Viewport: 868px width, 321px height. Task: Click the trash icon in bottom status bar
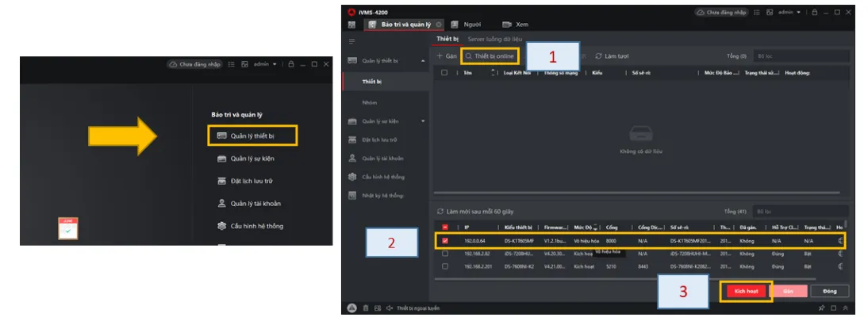[366, 308]
